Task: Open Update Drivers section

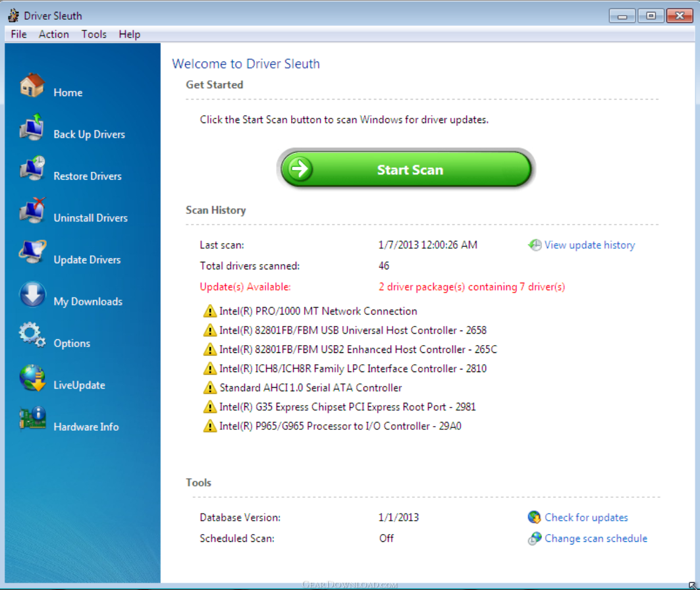Action: tap(87, 259)
